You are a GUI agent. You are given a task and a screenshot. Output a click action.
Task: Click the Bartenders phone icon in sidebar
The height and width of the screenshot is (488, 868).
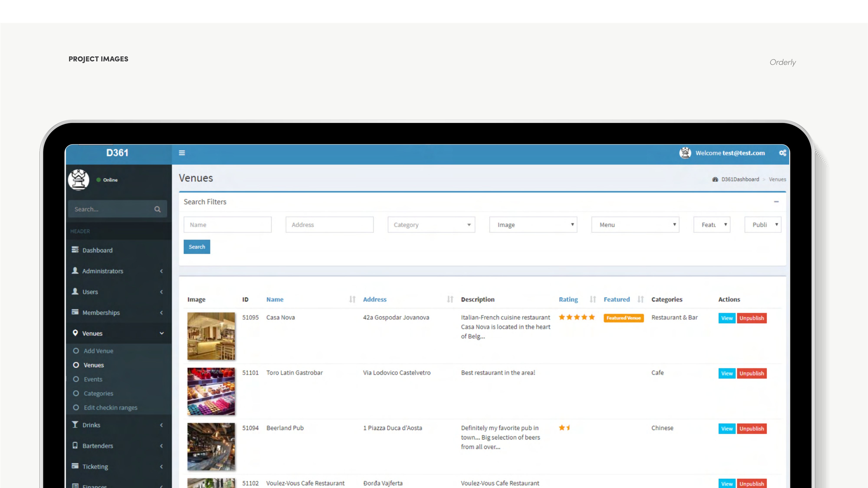[x=75, y=445]
